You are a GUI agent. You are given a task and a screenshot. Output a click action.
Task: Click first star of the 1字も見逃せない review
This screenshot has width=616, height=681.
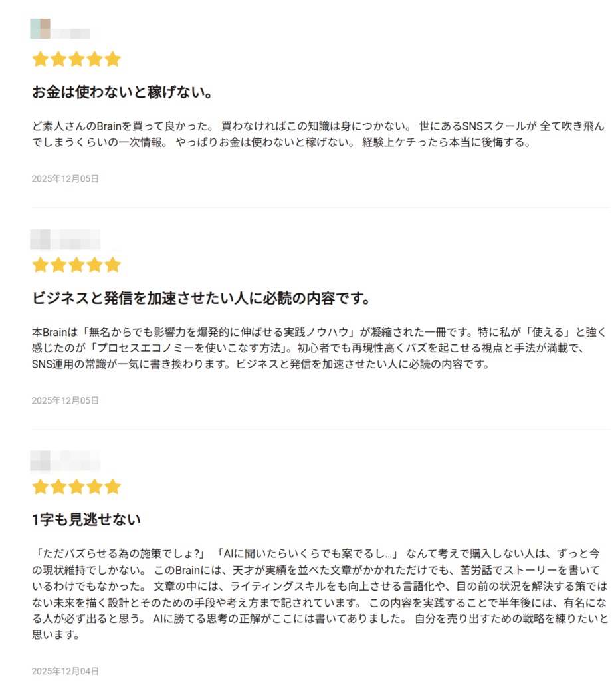click(x=40, y=487)
